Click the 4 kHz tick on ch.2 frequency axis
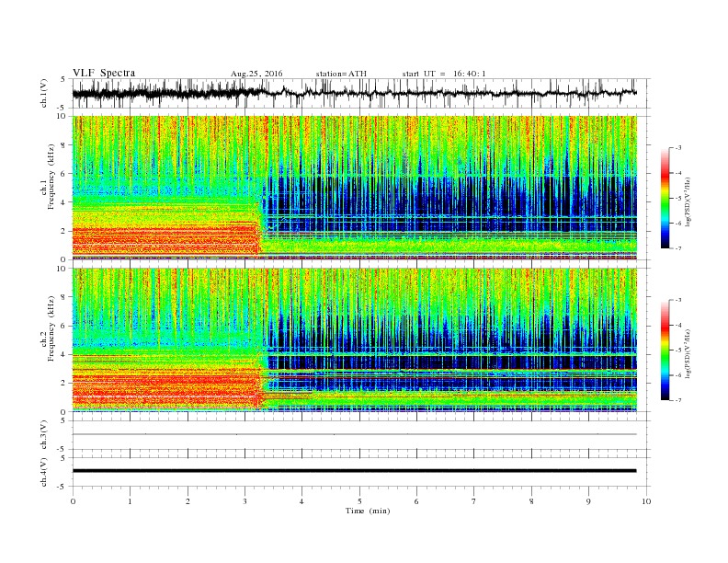This screenshot has width=728, height=563. coord(64,354)
